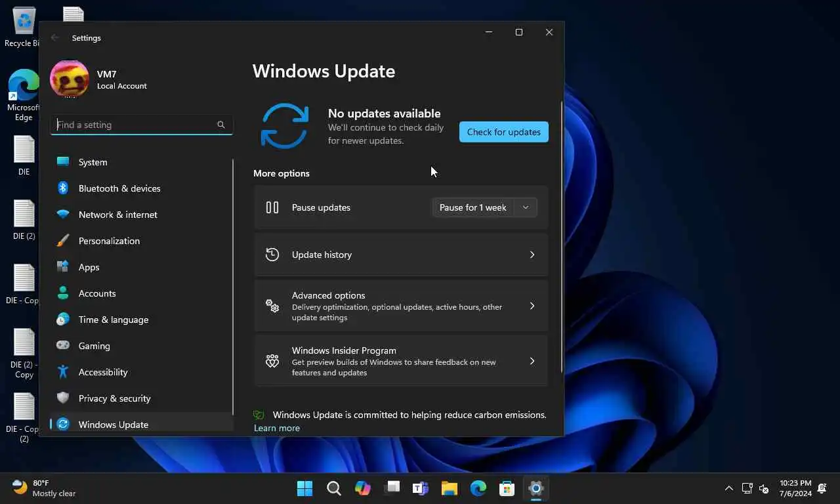Image resolution: width=840 pixels, height=504 pixels.
Task: Open the Accounts category
Action: pos(141,293)
